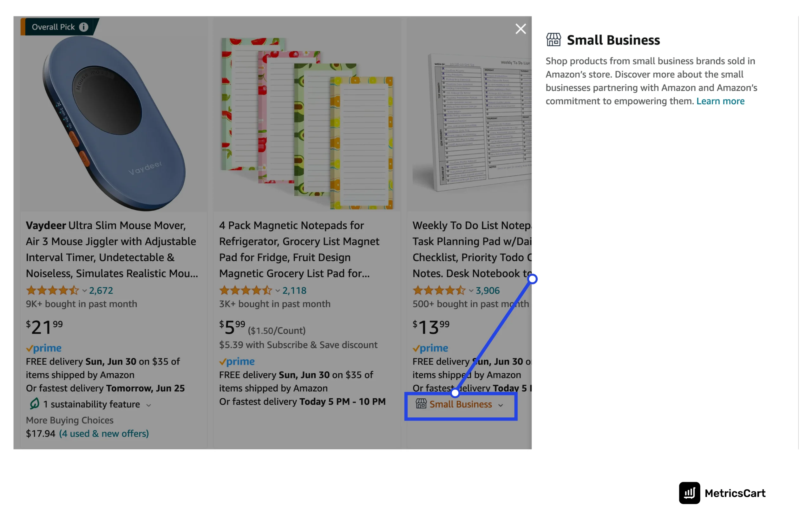The width and height of the screenshot is (812, 516).
Task: Expand the Small Business dropdown chevron
Action: pos(502,404)
